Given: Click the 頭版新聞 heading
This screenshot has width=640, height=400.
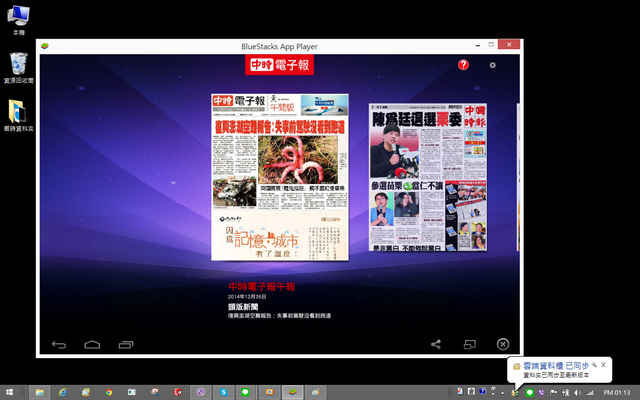Looking at the screenshot, I should [x=243, y=307].
